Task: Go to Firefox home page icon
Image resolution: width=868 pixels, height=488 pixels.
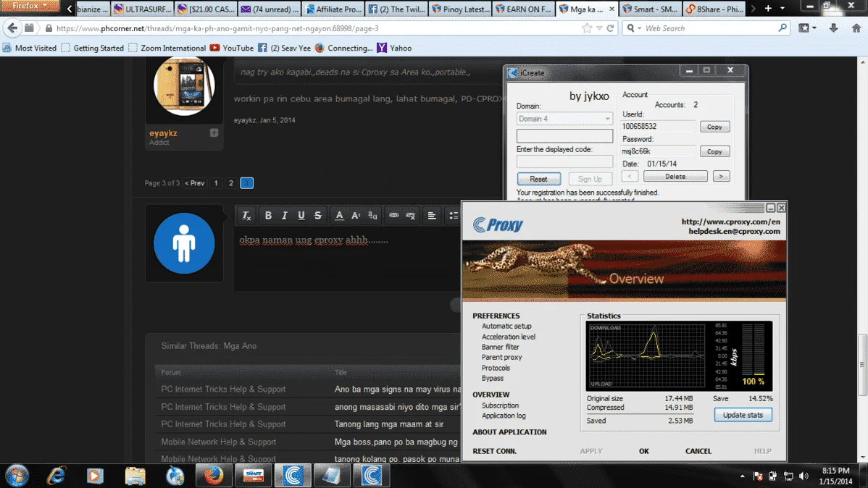Action: tap(856, 28)
